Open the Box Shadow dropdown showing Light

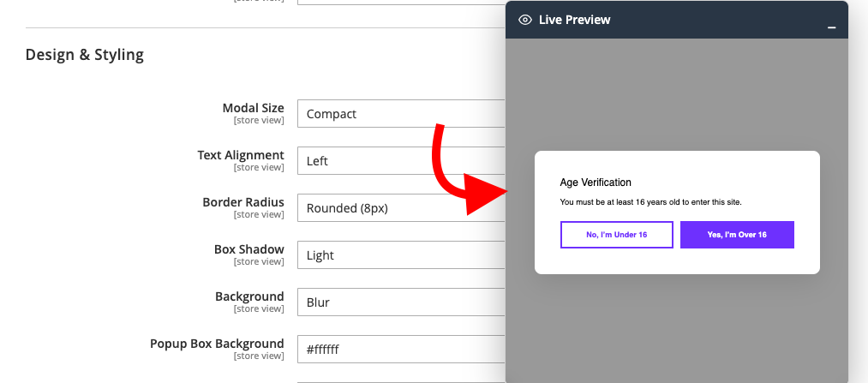401,254
